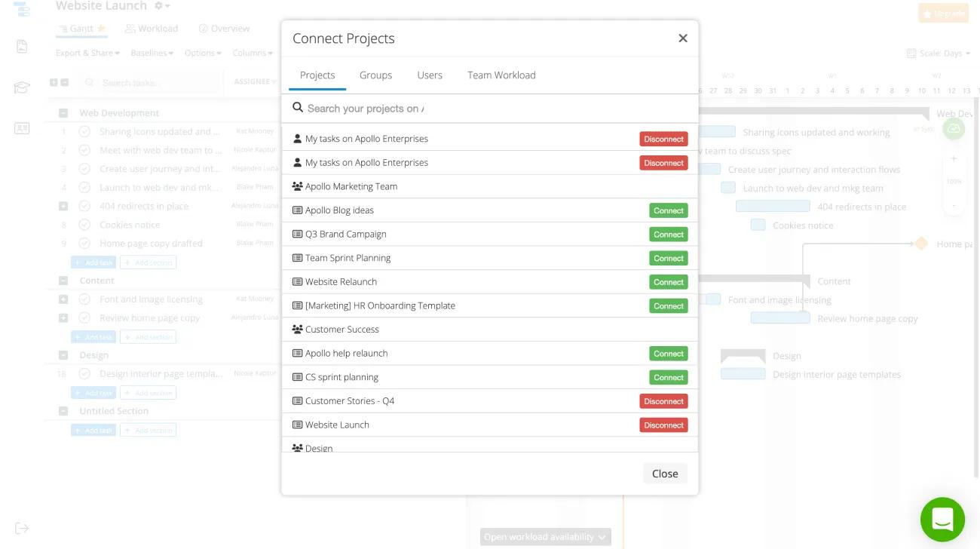Expand the Open workload availability panel
This screenshot has height=549, width=980.
(544, 536)
